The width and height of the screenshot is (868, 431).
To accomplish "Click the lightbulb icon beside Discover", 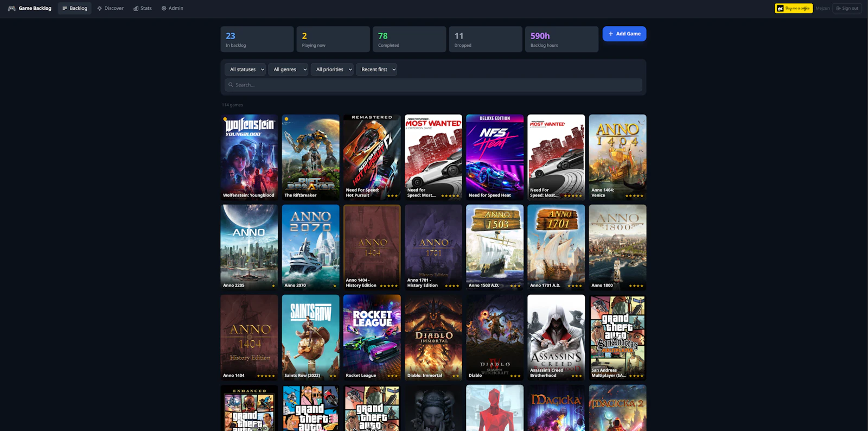I will pos(99,8).
